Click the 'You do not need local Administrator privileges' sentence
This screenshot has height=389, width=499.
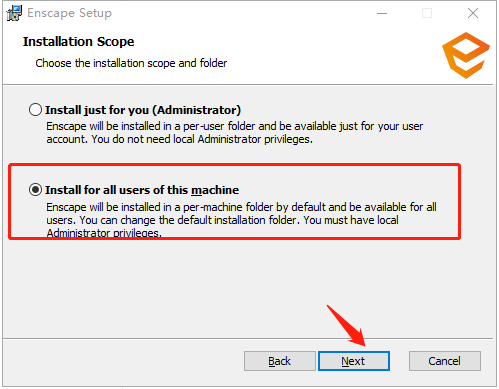202,139
